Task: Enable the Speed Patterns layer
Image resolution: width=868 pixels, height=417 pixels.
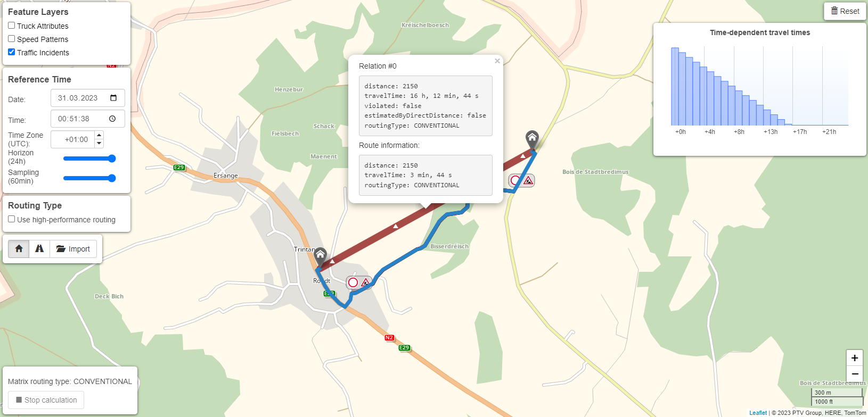Action: pyautogui.click(x=11, y=39)
